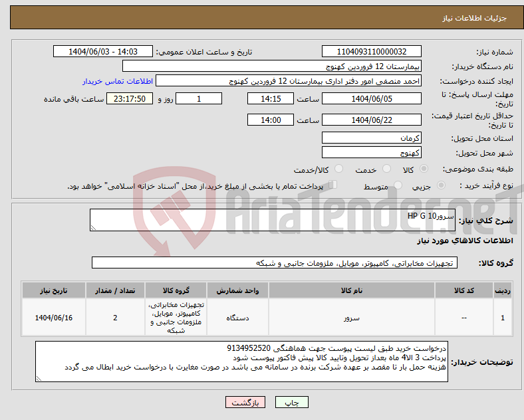Click the announcement date field 1404/06/03 - 14:03
Viewport: 524px width, 420px height.
[x=103, y=52]
